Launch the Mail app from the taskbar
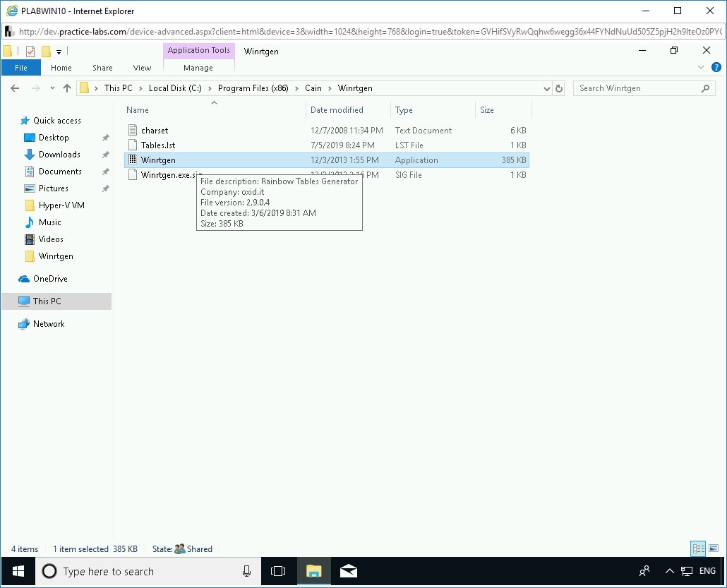The image size is (727, 588). (349, 571)
